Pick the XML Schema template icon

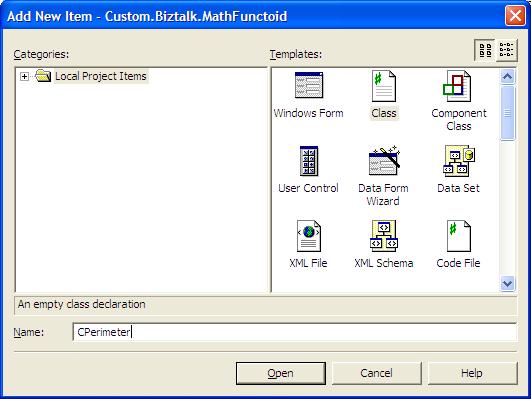383,236
